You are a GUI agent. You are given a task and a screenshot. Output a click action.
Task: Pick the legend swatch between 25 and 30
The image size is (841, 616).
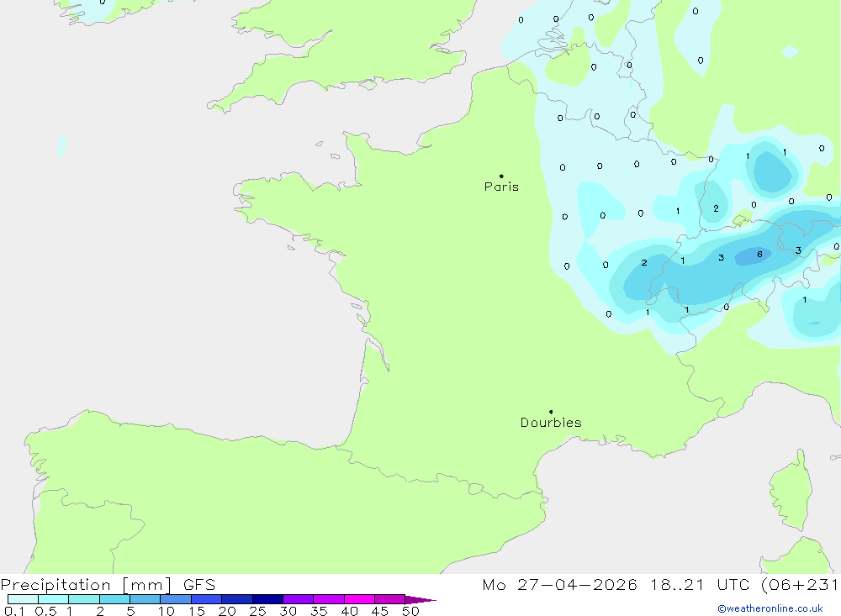pyautogui.click(x=267, y=599)
